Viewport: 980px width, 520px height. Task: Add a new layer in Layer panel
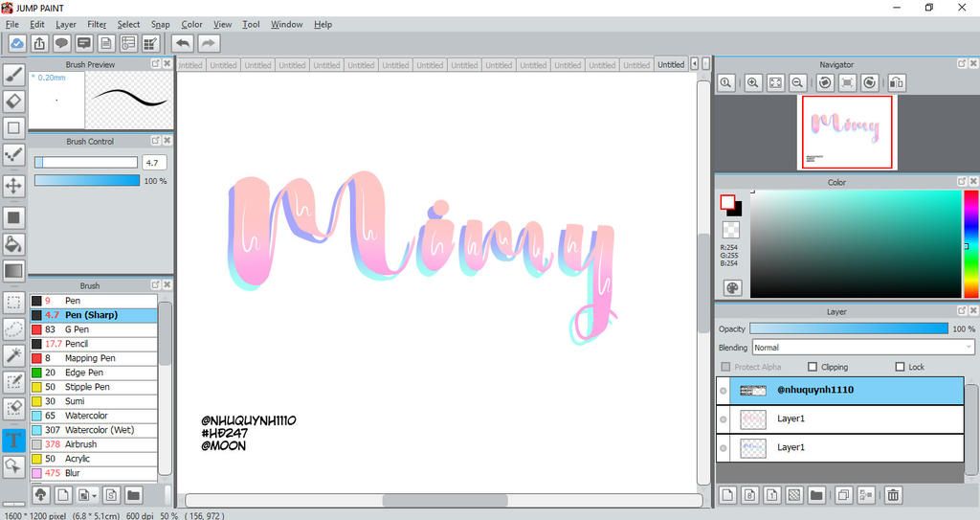[x=727, y=495]
